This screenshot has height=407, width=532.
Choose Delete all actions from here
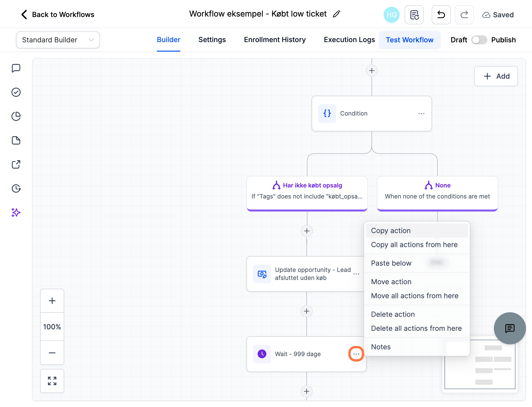click(417, 328)
